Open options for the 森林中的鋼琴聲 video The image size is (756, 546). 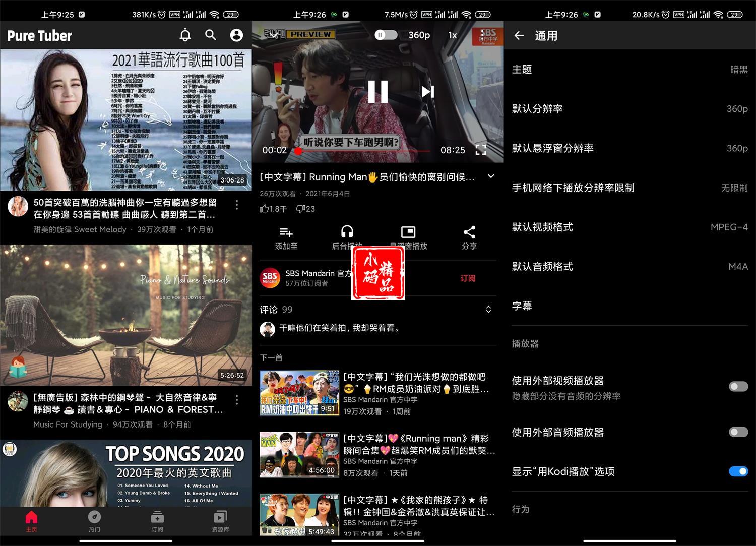click(x=237, y=400)
